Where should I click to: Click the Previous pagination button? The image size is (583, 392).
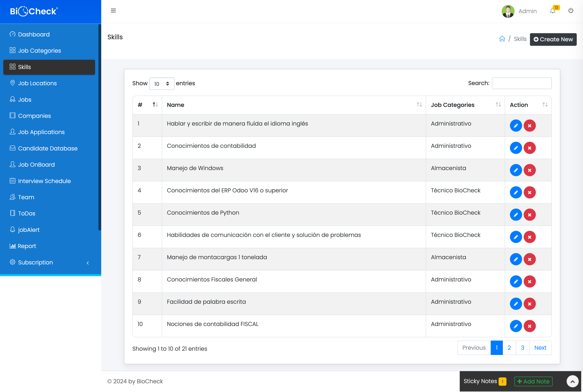[x=474, y=348]
